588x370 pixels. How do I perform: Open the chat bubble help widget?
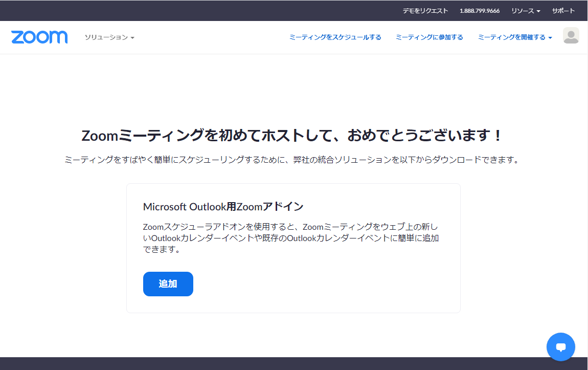(560, 347)
